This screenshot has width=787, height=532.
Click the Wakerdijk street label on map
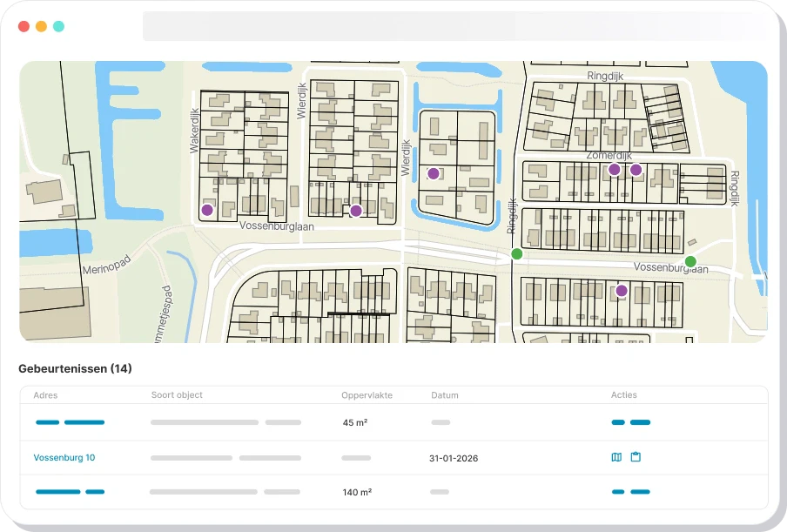click(195, 131)
